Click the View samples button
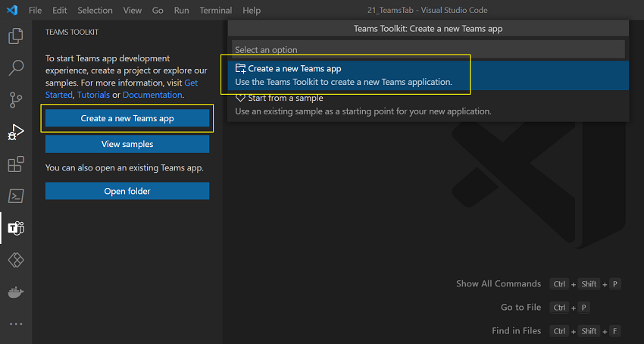The width and height of the screenshot is (644, 344). pos(127,144)
